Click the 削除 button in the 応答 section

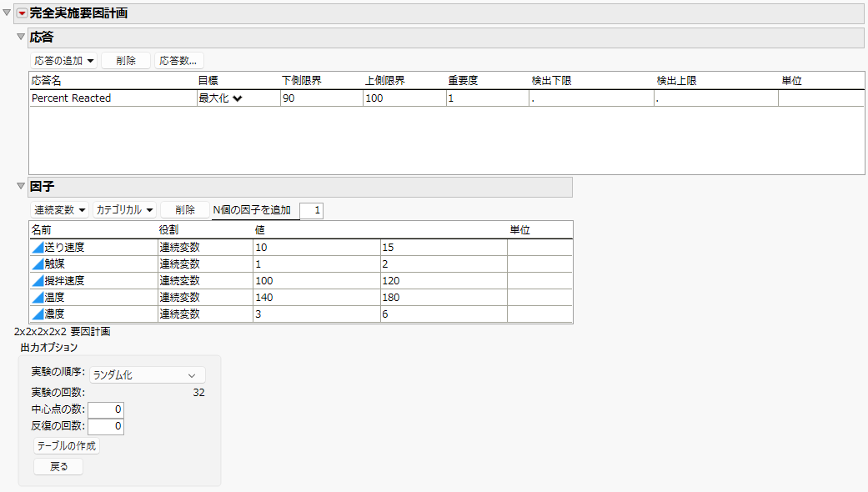[x=126, y=60]
